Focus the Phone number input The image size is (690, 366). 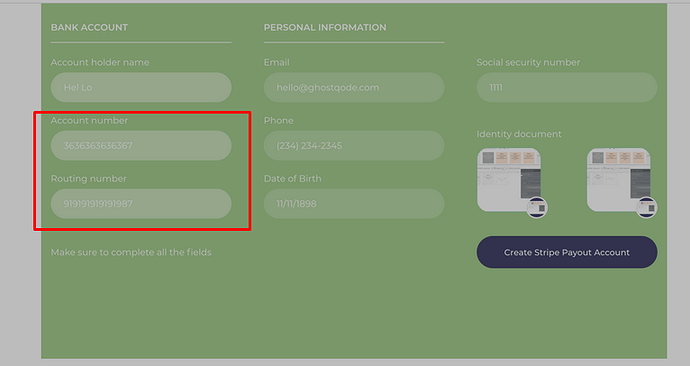point(354,146)
